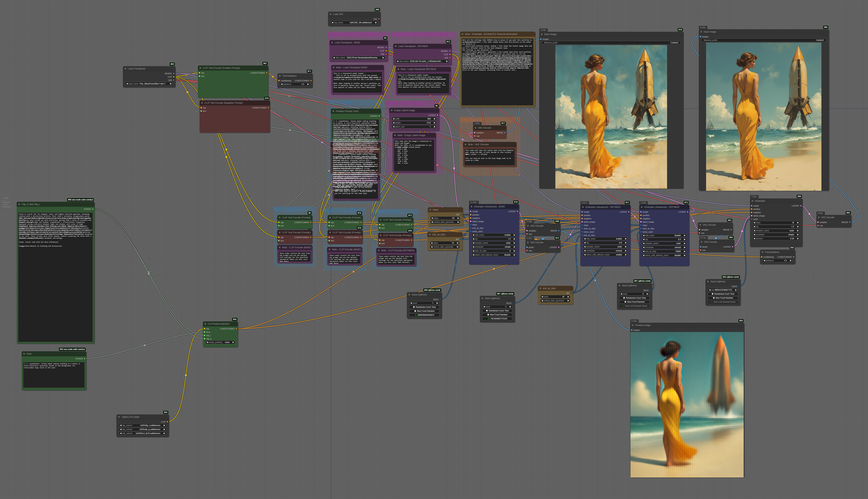
Task: Increase width with right arrow on Empty Latent Image
Action: pyautogui.click(x=435, y=119)
